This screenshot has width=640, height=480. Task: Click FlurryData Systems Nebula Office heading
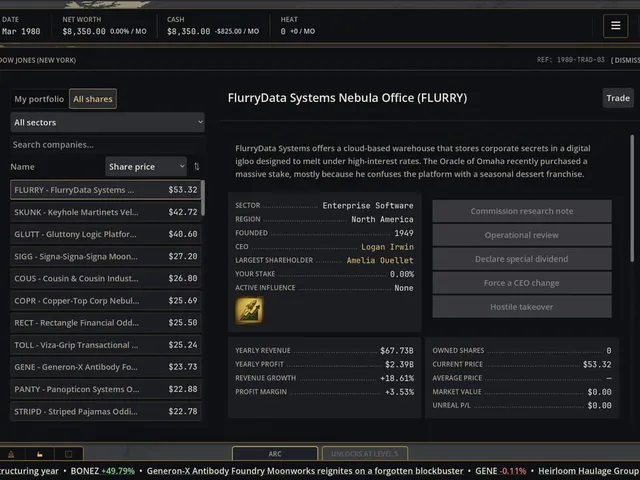pyautogui.click(x=347, y=98)
